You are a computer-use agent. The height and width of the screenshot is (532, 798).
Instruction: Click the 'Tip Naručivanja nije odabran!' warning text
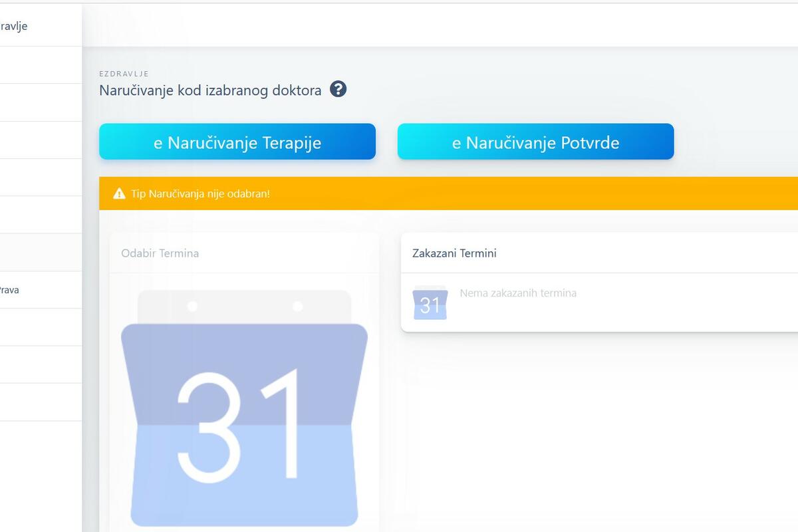[x=200, y=194]
